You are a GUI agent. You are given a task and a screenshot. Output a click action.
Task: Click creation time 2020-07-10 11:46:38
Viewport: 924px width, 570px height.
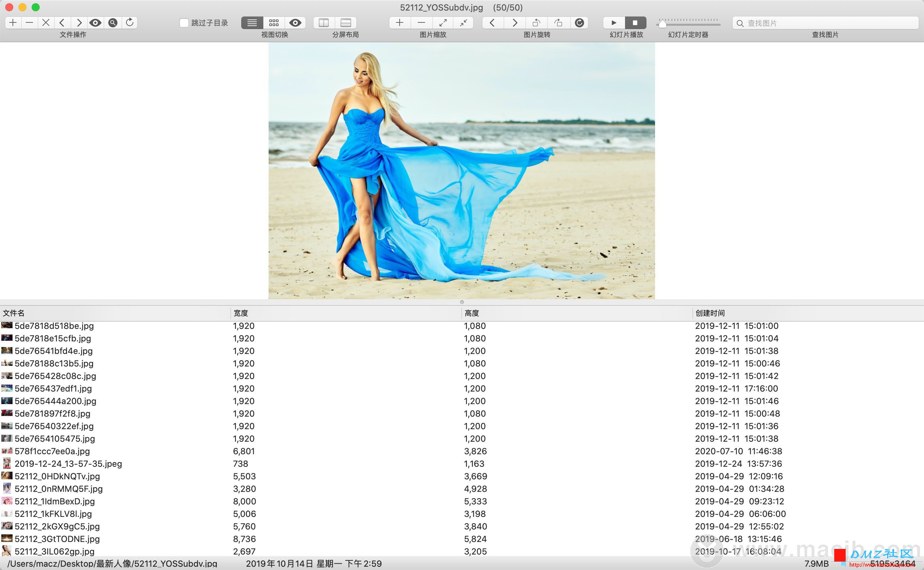(739, 451)
